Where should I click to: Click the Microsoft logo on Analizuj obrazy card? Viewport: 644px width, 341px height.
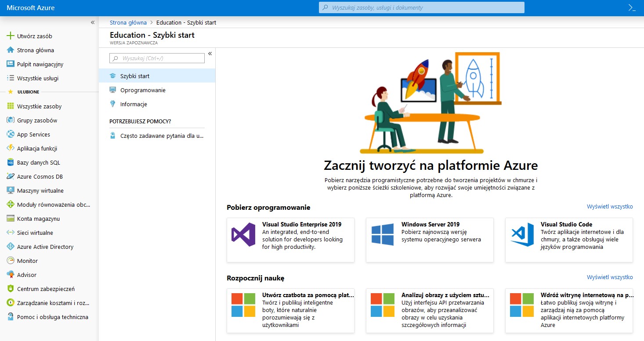(x=383, y=305)
